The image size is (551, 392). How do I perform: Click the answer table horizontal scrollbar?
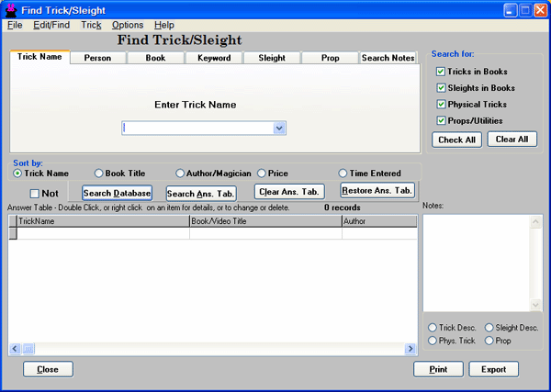(211, 349)
